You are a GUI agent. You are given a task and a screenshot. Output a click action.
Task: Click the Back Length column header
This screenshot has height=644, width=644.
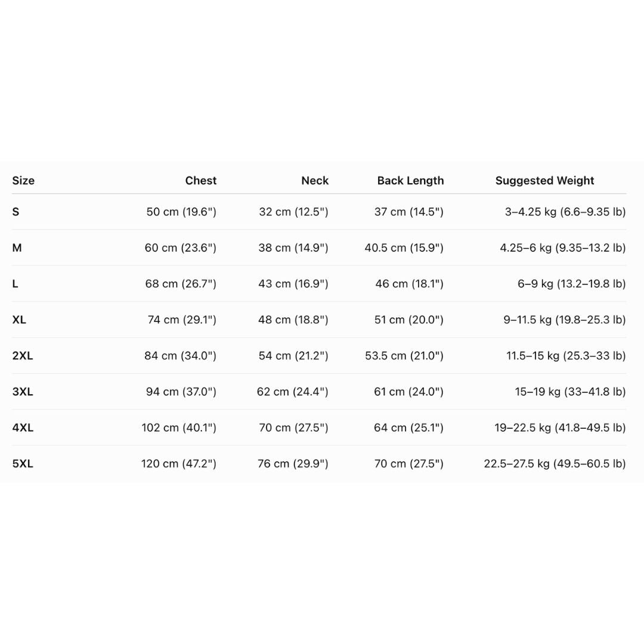[410, 181]
